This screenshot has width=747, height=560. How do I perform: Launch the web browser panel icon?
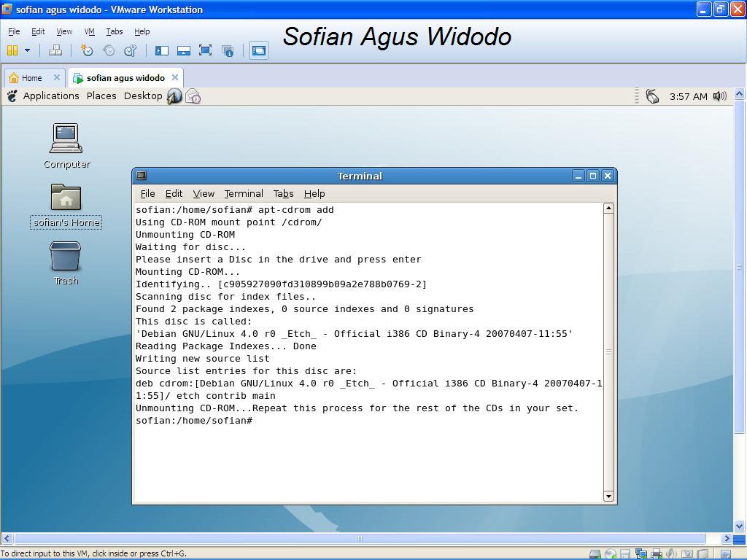[x=174, y=96]
